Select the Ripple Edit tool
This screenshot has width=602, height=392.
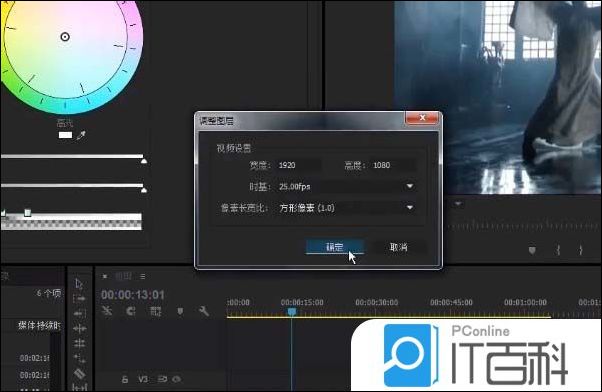point(79,314)
